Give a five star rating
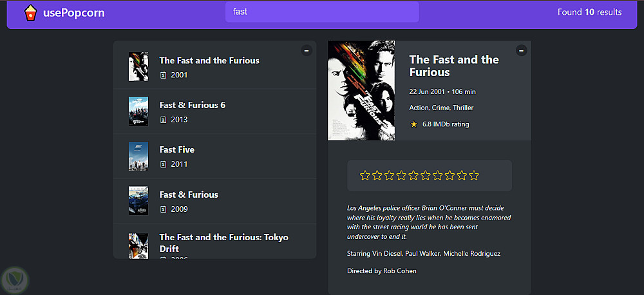The height and width of the screenshot is (295, 644). (x=413, y=175)
